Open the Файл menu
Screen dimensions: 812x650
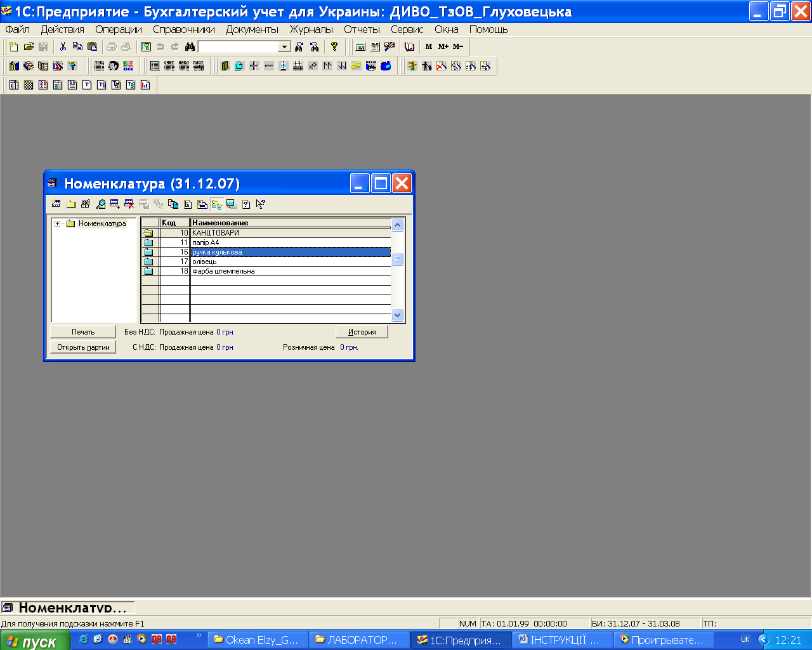pos(18,29)
